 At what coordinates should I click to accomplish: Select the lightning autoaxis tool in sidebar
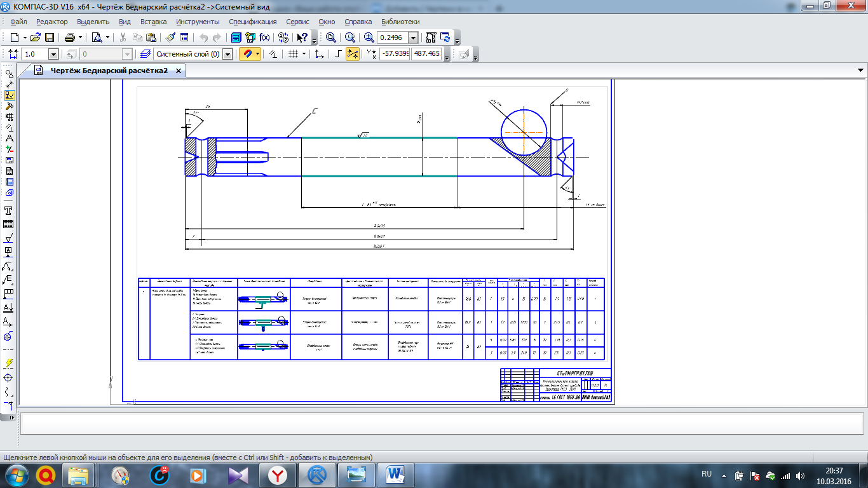tap(9, 363)
